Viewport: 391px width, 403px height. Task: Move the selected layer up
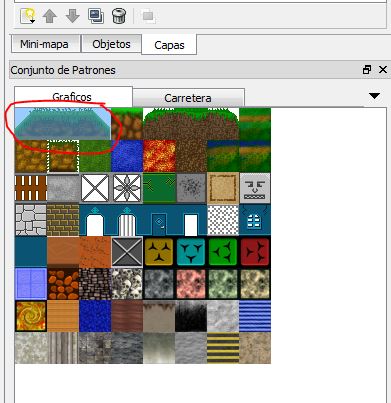50,16
